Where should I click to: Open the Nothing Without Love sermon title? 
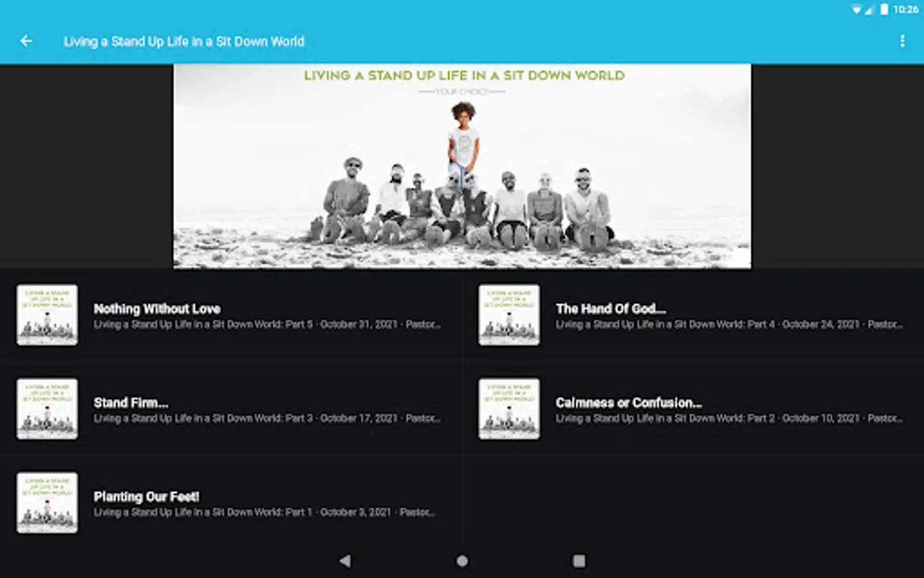click(157, 309)
